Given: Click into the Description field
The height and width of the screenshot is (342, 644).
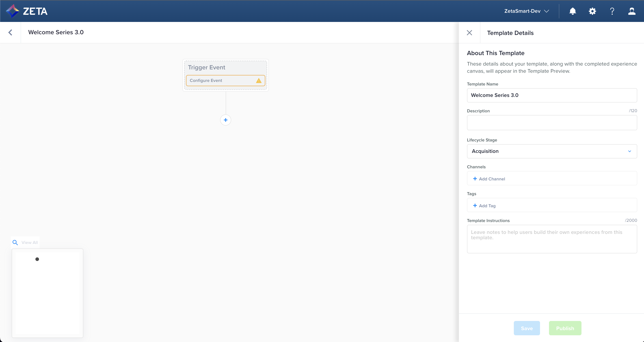Looking at the screenshot, I should point(551,123).
